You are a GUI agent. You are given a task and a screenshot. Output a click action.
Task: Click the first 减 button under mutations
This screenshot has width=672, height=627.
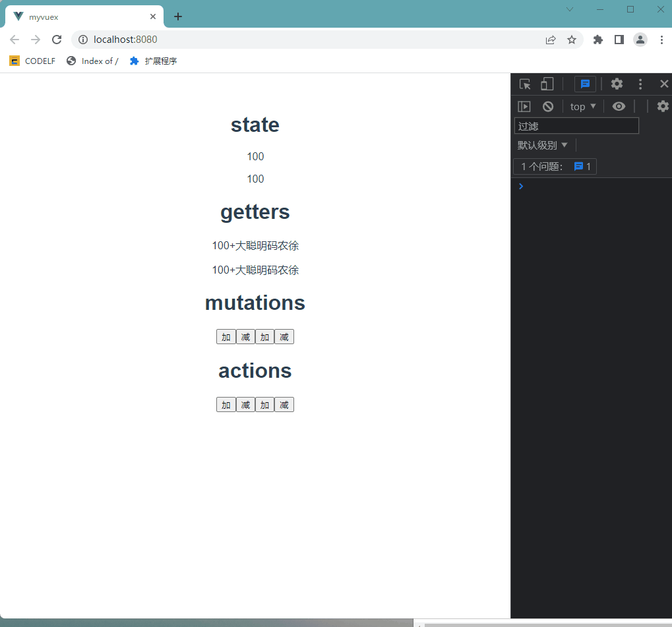pyautogui.click(x=245, y=337)
